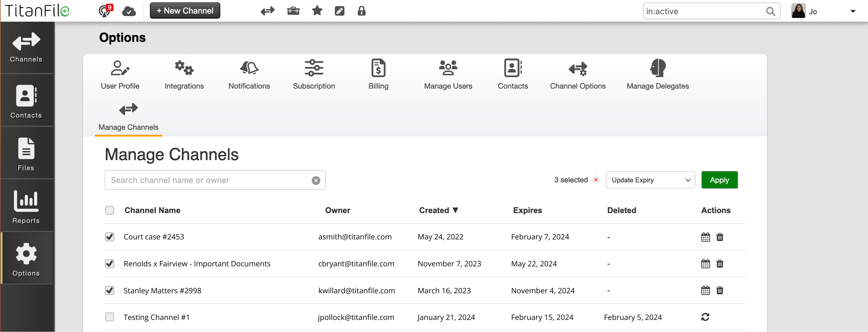Open the calendar icon for Court case #2453
The height and width of the screenshot is (332, 868).
point(705,237)
